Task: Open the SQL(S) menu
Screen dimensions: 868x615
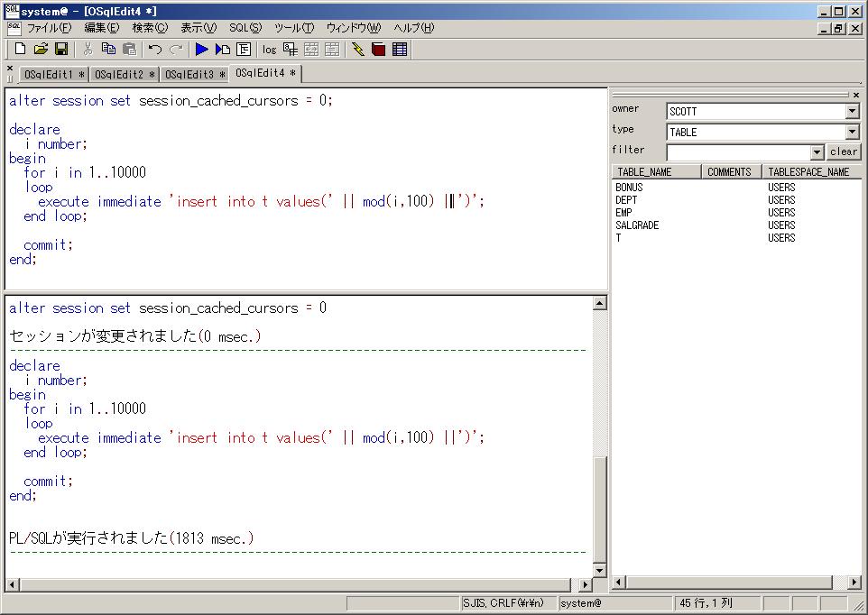Action: (245, 28)
